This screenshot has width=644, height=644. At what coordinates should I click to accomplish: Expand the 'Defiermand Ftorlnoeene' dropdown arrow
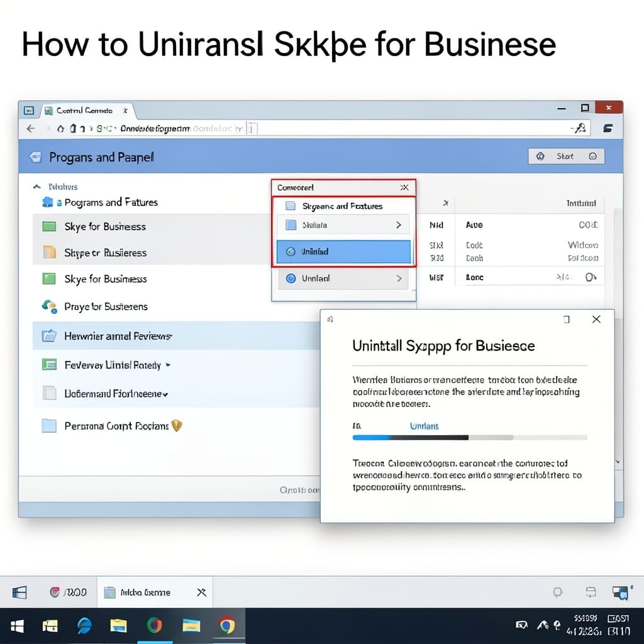pos(165,394)
